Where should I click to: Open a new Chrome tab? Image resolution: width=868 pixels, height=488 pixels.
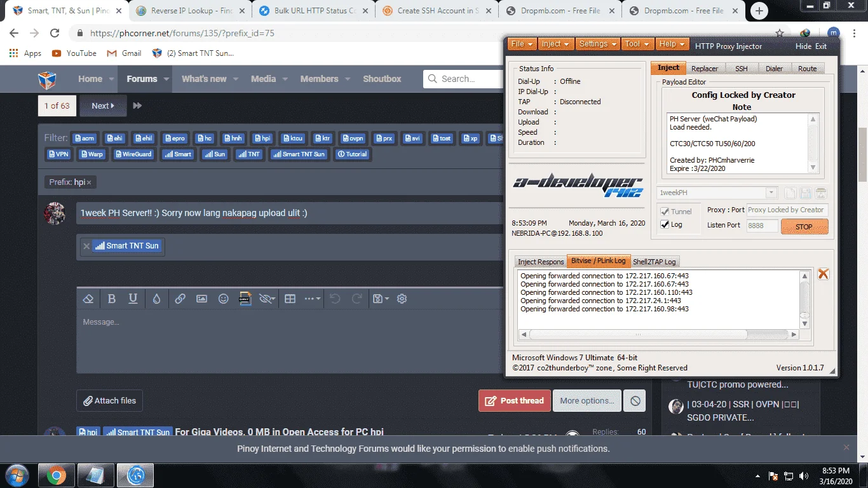759,11
